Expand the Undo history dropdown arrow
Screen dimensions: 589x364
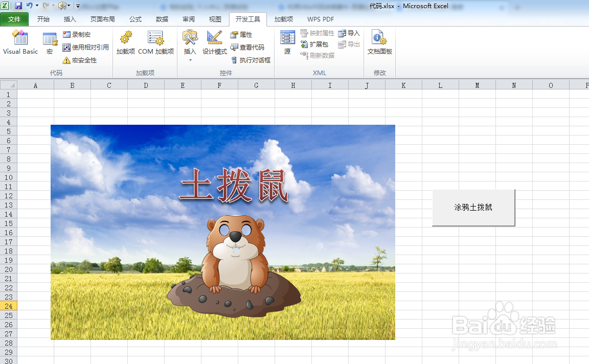pos(37,6)
